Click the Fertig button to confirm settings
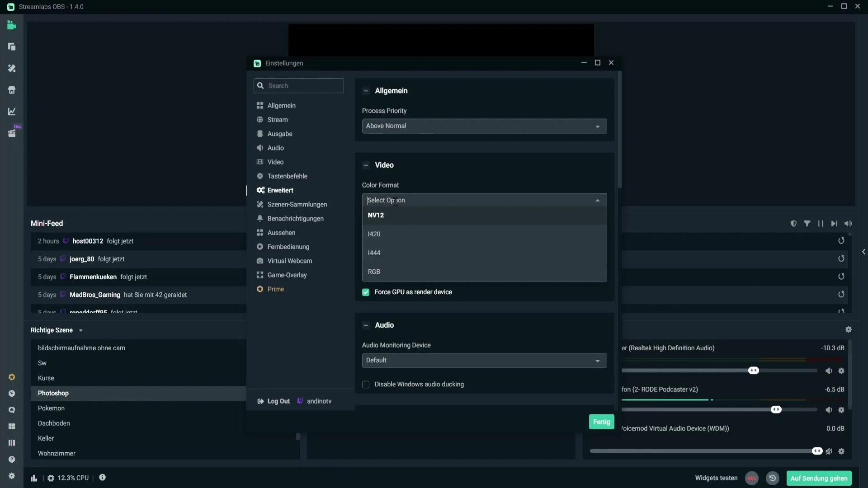 (601, 421)
